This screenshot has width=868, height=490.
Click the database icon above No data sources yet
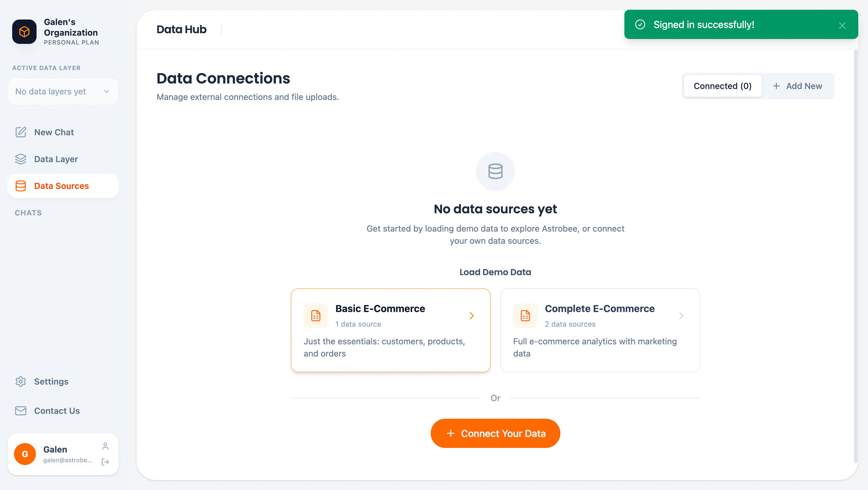(495, 171)
